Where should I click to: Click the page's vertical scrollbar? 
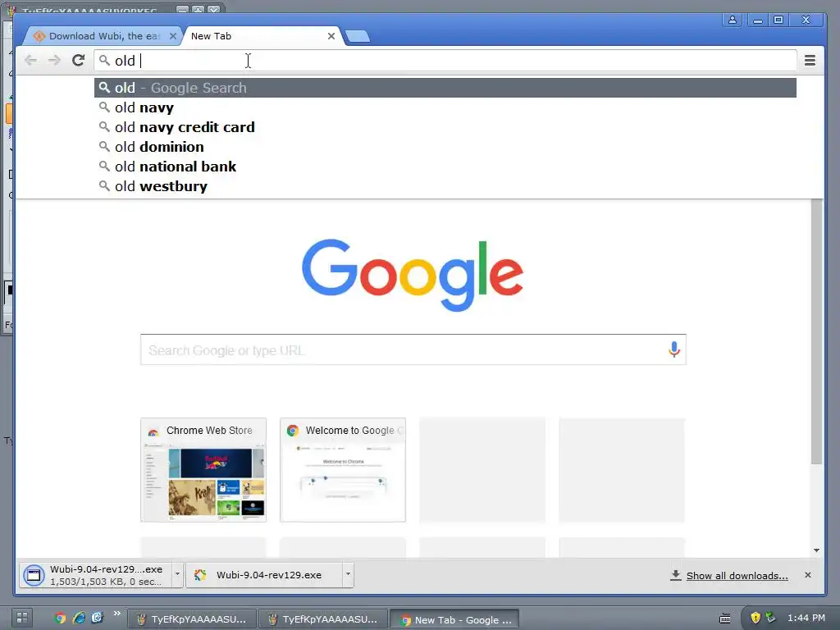[816, 332]
